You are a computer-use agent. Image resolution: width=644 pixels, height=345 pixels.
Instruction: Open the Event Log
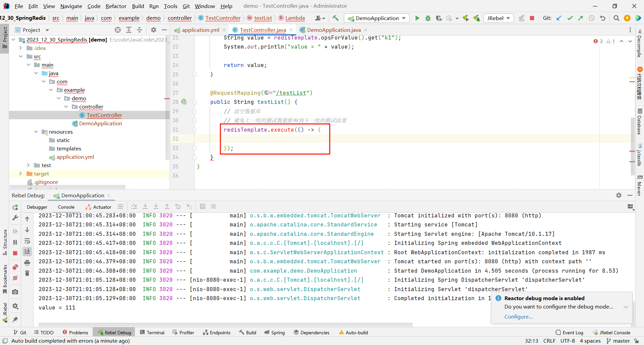pos(569,332)
